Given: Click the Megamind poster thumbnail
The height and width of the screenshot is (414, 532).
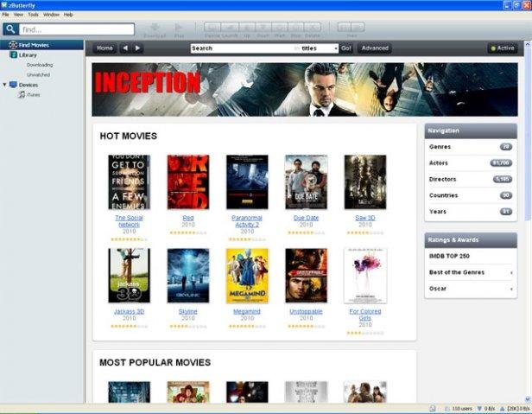Looking at the screenshot, I should (247, 276).
